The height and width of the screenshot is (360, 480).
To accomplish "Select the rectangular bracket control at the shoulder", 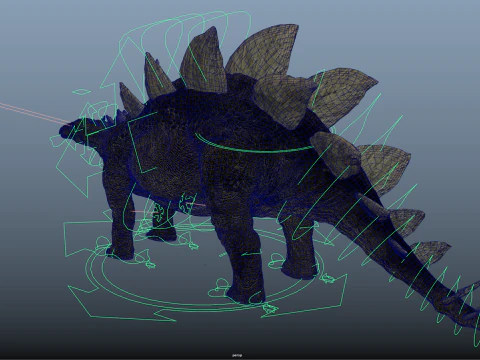I will click(142, 142).
